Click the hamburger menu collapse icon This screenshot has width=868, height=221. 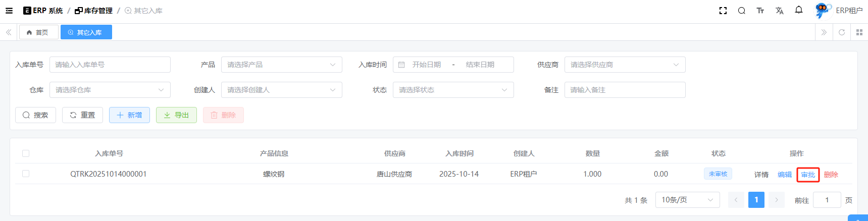tap(9, 11)
